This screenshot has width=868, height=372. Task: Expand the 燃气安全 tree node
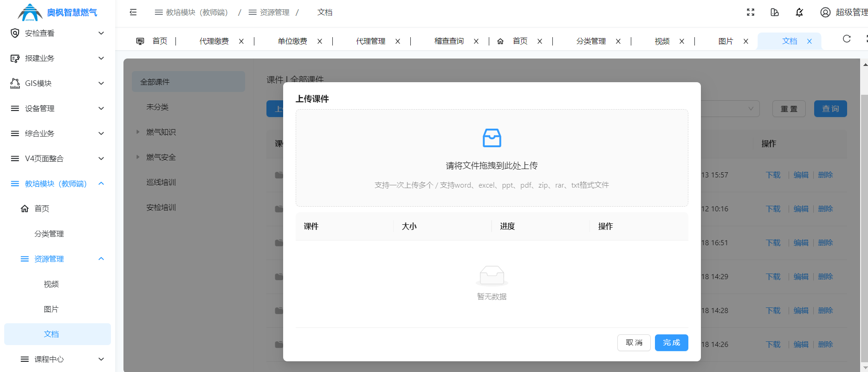(138, 157)
